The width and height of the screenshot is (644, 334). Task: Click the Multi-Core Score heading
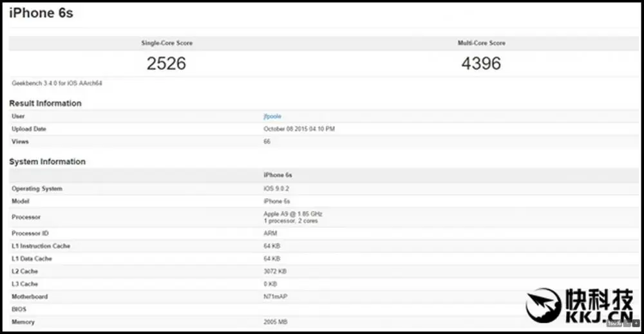(x=481, y=43)
